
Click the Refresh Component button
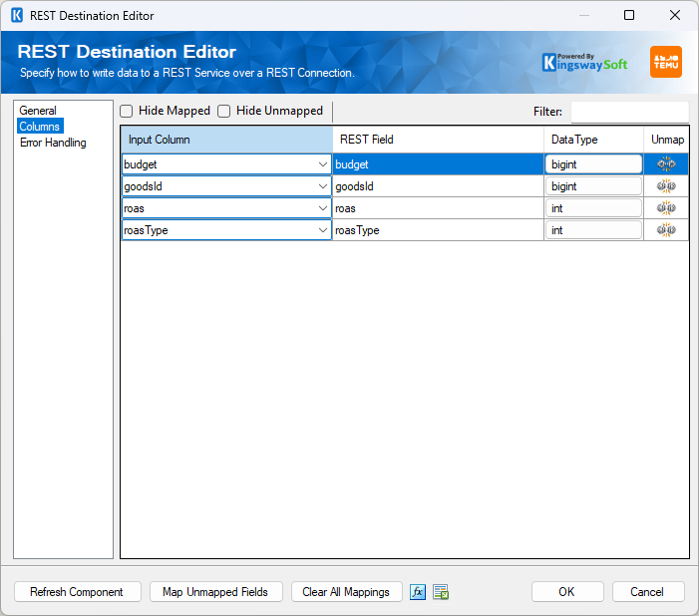click(78, 592)
